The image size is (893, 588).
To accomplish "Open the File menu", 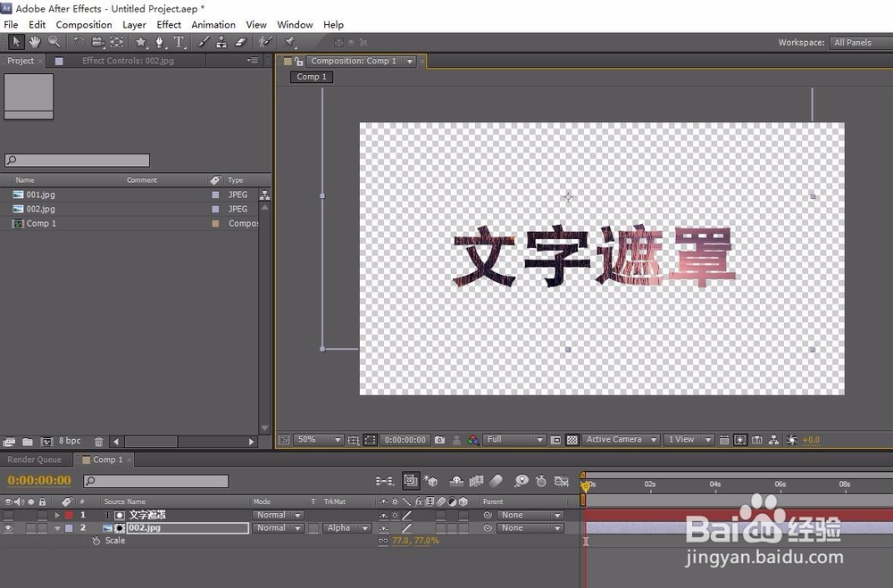I will point(10,25).
